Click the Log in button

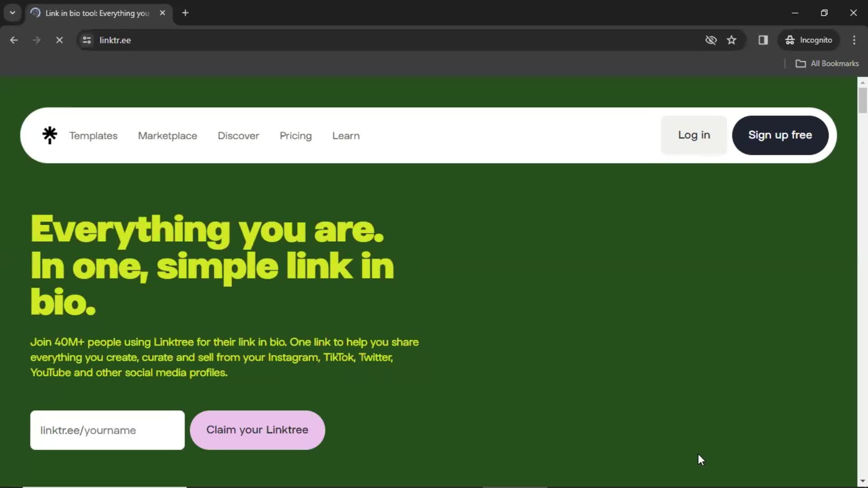pyautogui.click(x=694, y=135)
